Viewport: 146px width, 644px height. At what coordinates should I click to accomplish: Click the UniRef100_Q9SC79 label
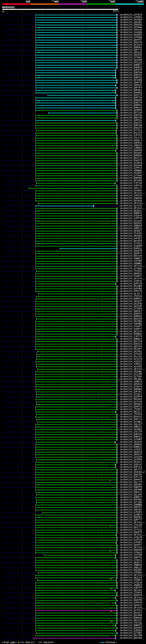131,95
